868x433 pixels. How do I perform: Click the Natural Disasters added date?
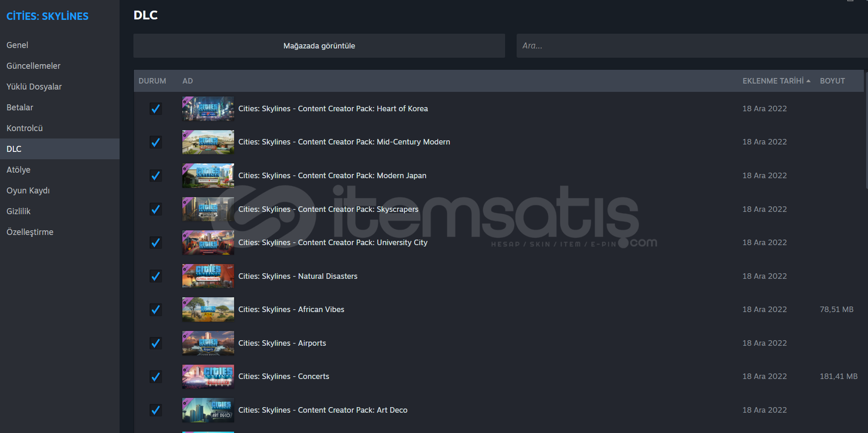pyautogui.click(x=765, y=276)
